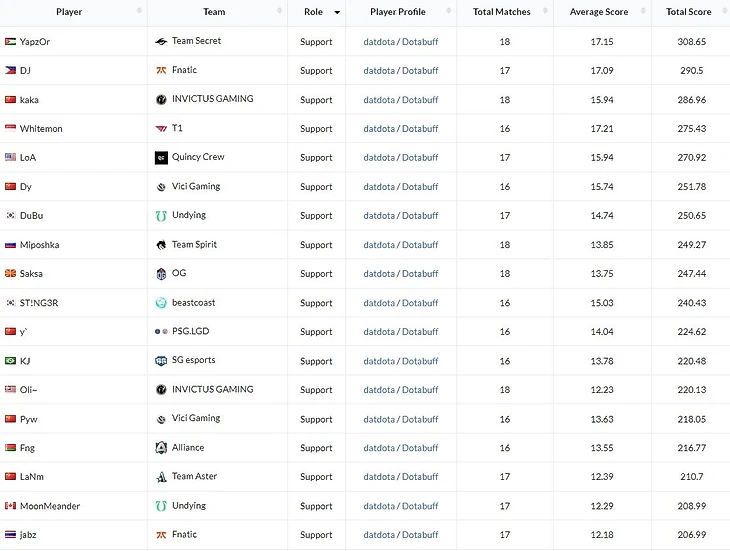
Task: Open datdota link for Saksa
Action: pos(379,273)
